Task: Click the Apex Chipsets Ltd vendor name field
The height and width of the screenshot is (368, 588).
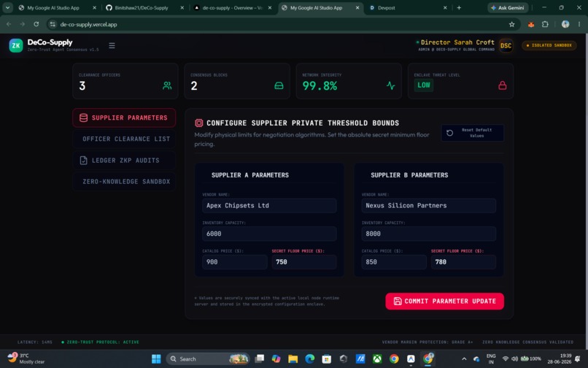Action: pos(269,206)
